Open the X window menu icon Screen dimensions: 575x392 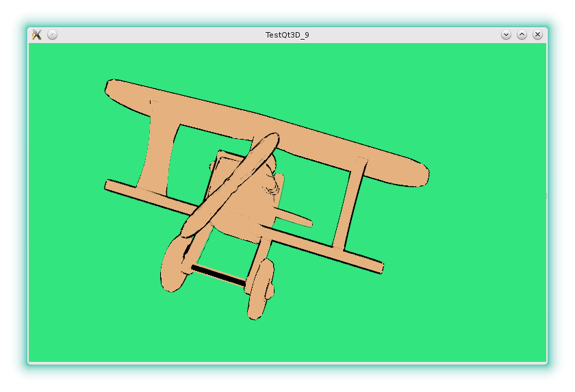click(x=37, y=35)
